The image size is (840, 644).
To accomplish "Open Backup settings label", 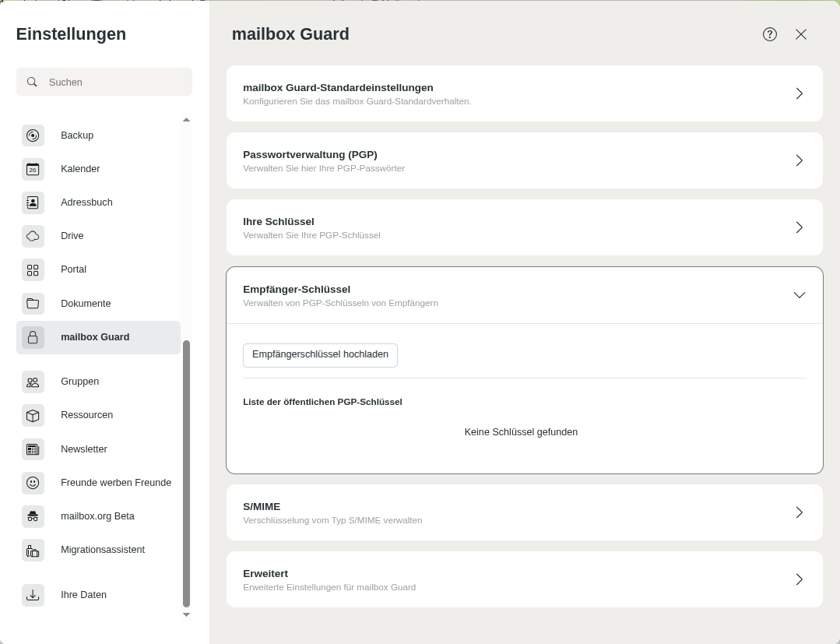I will point(77,135).
